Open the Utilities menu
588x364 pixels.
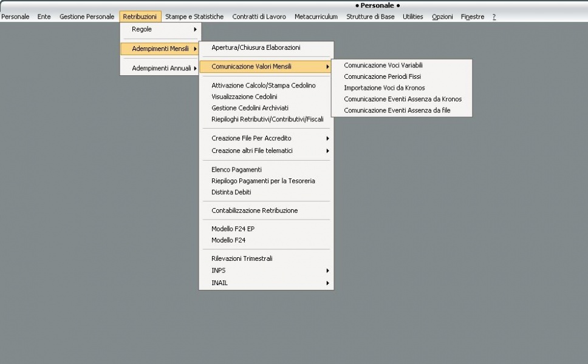[412, 17]
